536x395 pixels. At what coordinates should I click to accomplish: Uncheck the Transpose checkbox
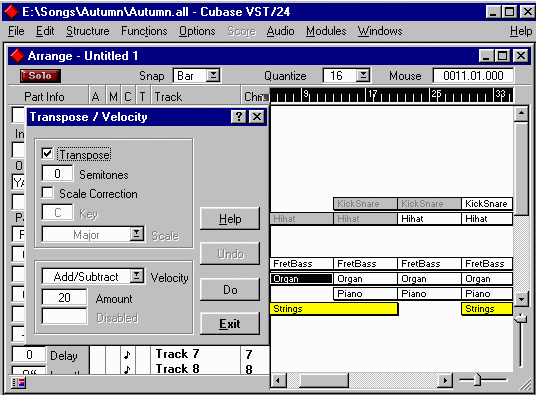47,153
